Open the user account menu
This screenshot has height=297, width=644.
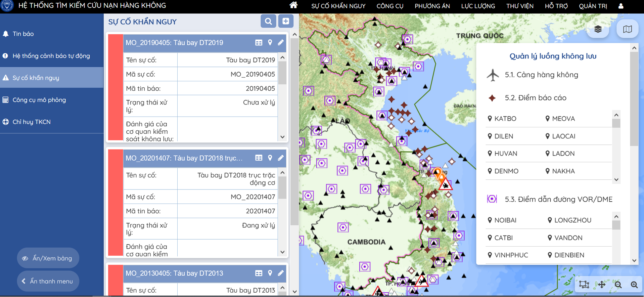pos(621,6)
